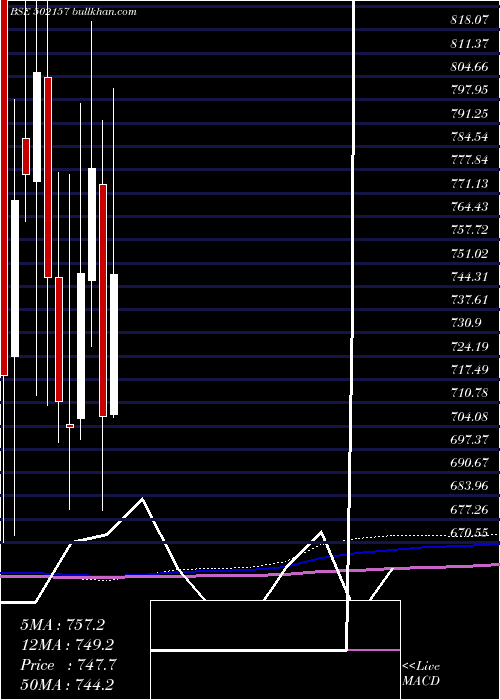
Task: Click the 797.95 price level label
Action: [x=469, y=90]
